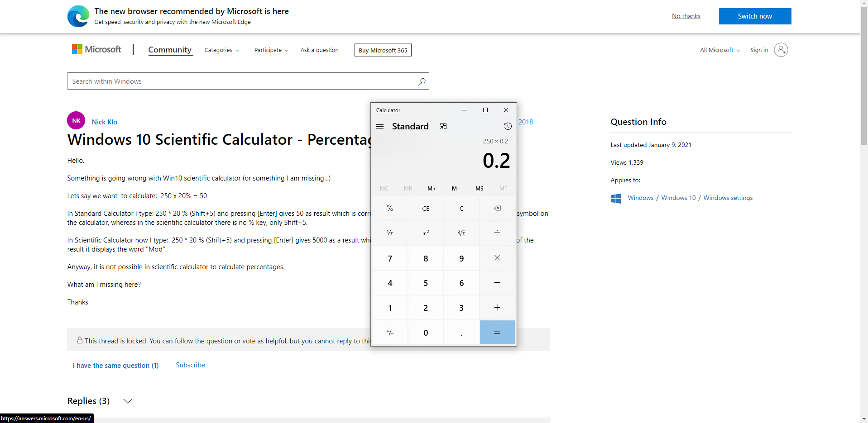Click I have the same question

[x=116, y=366]
